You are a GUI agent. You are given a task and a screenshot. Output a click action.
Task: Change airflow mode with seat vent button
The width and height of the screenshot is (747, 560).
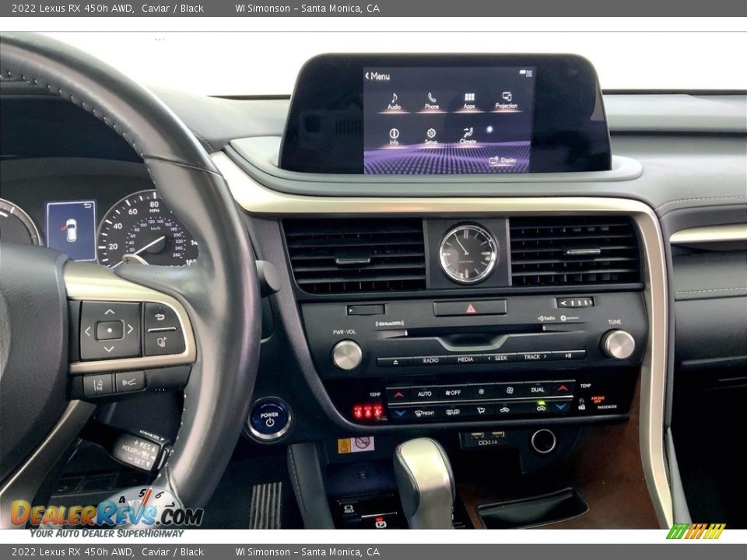click(481, 411)
